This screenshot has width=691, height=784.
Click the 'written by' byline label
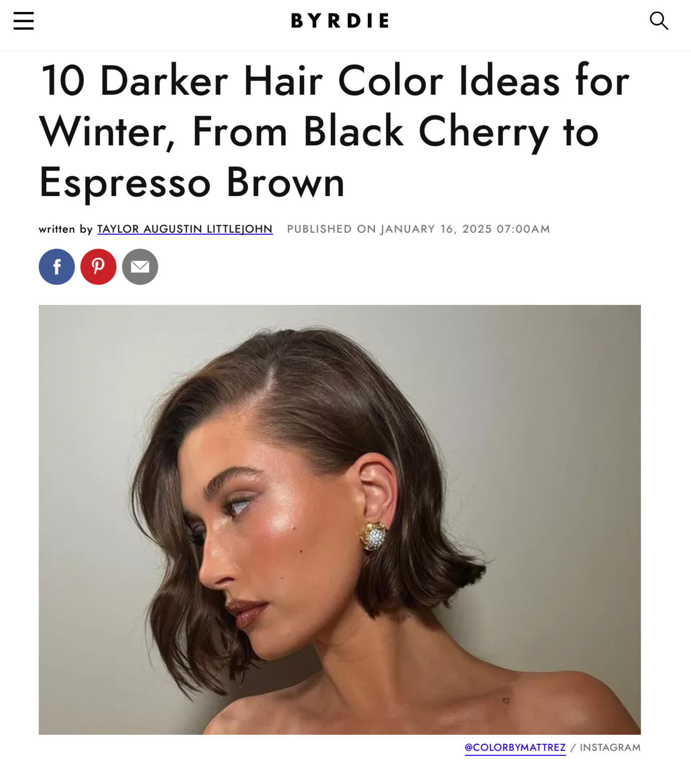pos(66,229)
